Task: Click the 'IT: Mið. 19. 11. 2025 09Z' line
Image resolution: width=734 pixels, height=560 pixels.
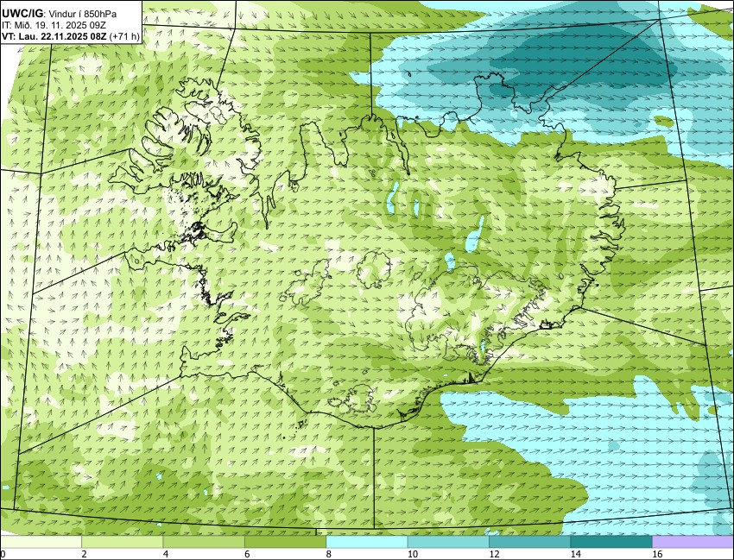Action: point(54,25)
